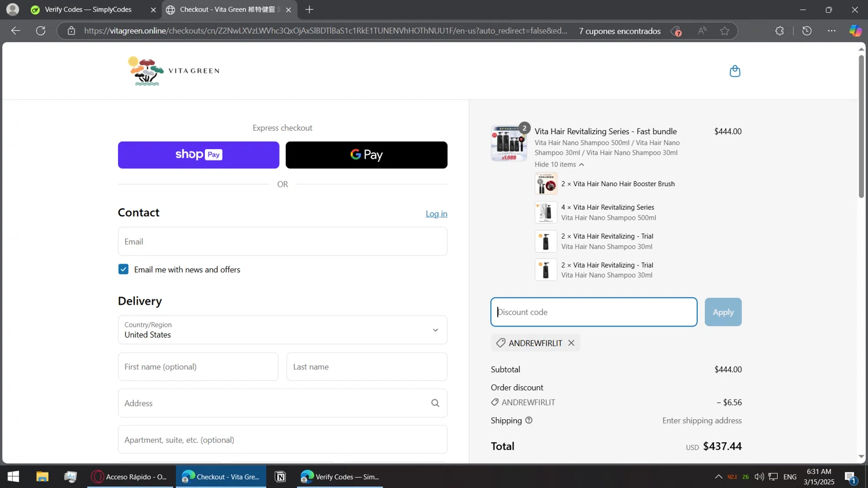Click the page vertical scrollbar
The image size is (868, 488).
point(861,127)
